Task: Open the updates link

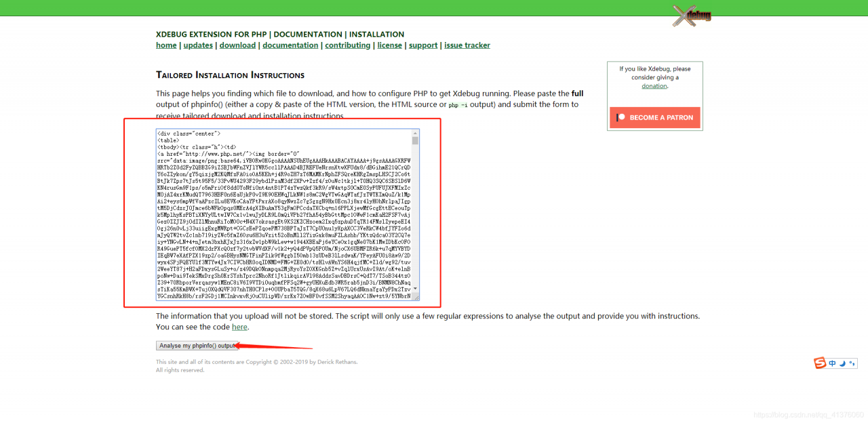Action: [x=198, y=45]
